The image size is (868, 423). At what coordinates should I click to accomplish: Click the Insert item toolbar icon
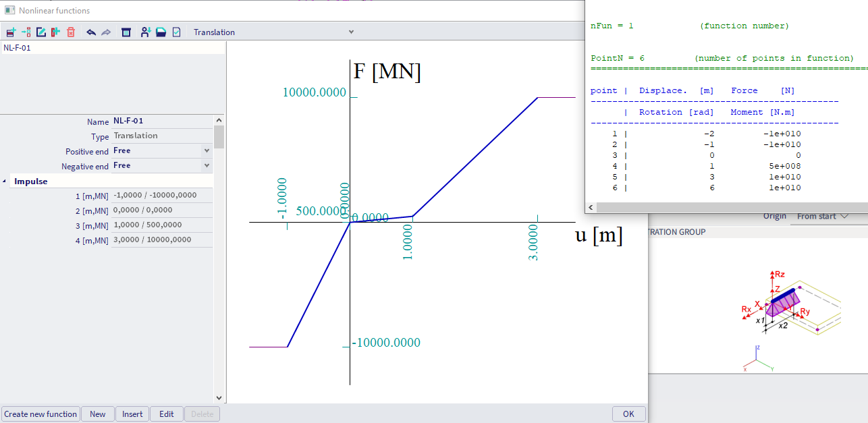click(26, 32)
